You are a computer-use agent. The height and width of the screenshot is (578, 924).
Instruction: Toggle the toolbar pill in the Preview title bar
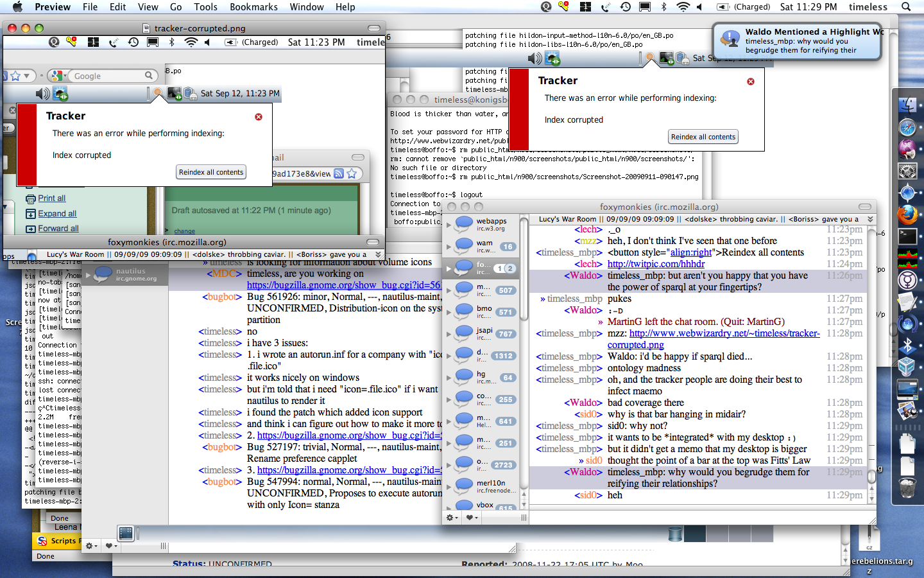[374, 28]
